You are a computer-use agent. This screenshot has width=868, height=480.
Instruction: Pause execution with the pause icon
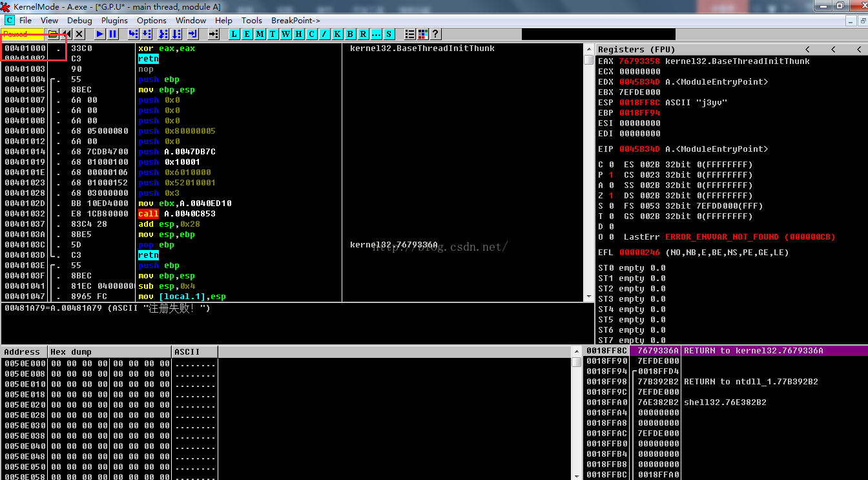click(x=112, y=34)
